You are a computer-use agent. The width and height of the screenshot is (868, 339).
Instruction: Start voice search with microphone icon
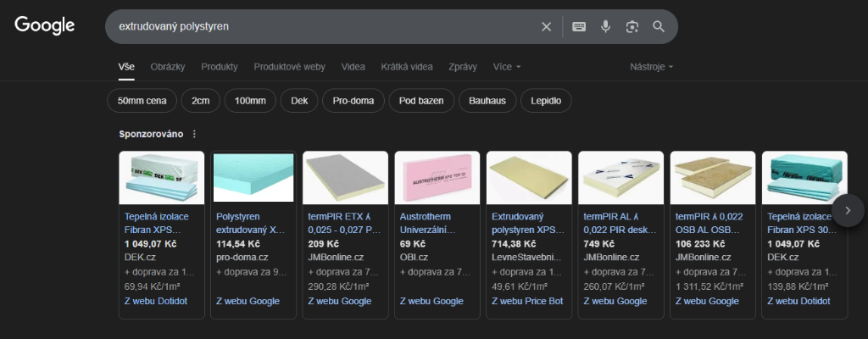coord(605,26)
